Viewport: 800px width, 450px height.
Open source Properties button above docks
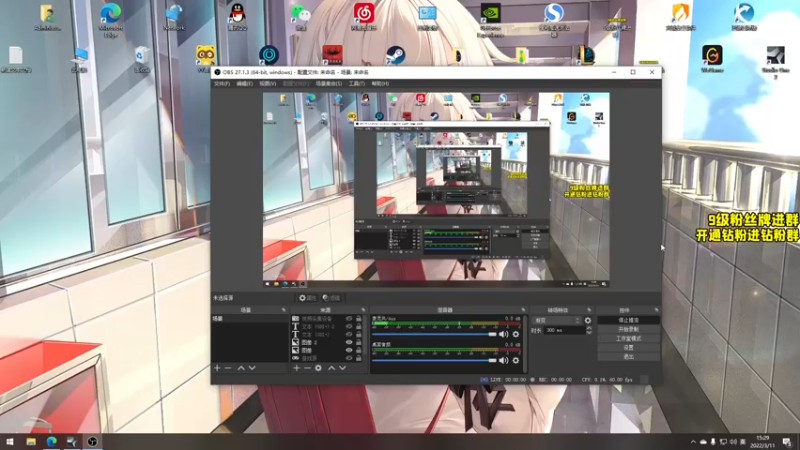pos(308,298)
